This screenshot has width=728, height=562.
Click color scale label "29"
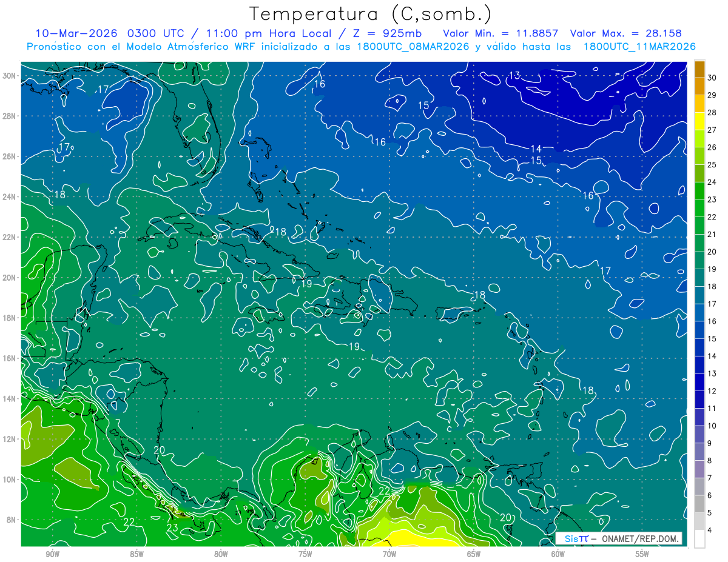712,95
